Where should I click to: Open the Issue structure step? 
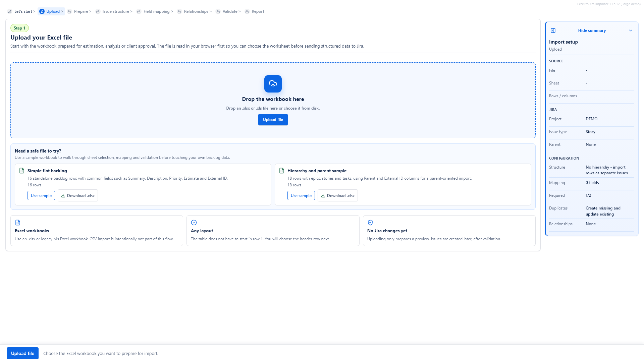[114, 11]
